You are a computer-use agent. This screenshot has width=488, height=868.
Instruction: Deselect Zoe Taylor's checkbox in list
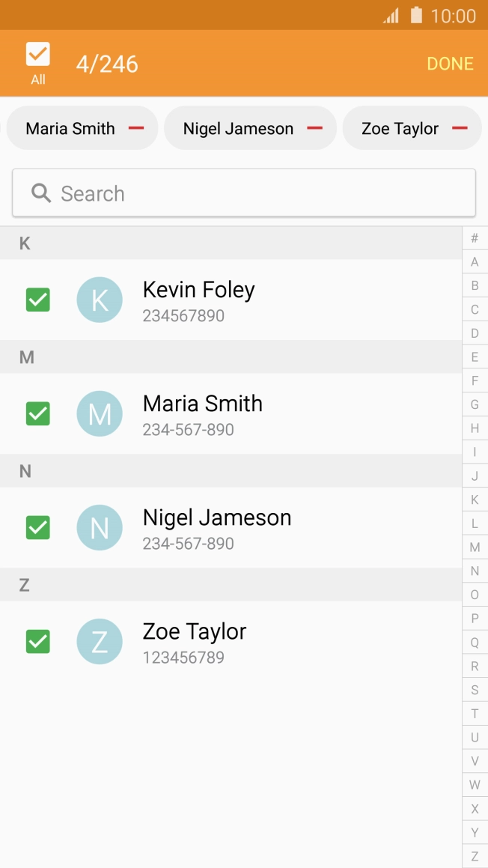(38, 642)
